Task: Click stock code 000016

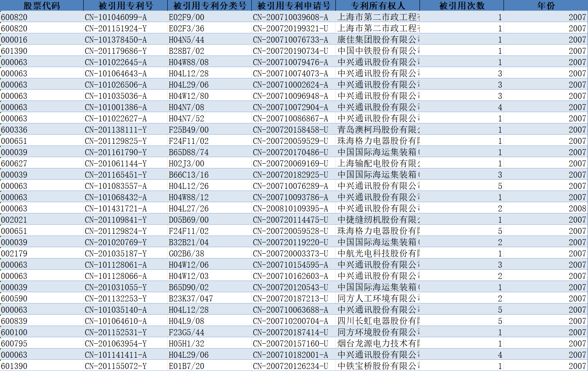Action: [42, 40]
